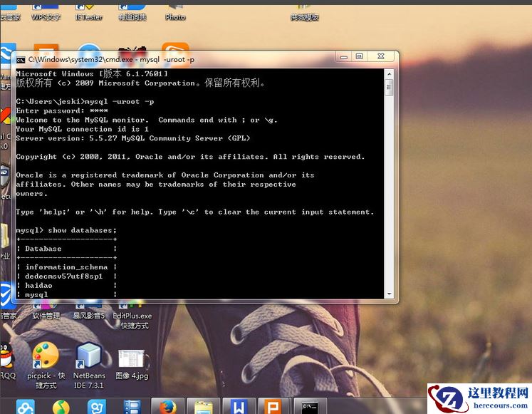Click the 'Copyright (c) 2000, 2011, Oracle' line
This screenshot has width=532, height=414.
pos(190,157)
